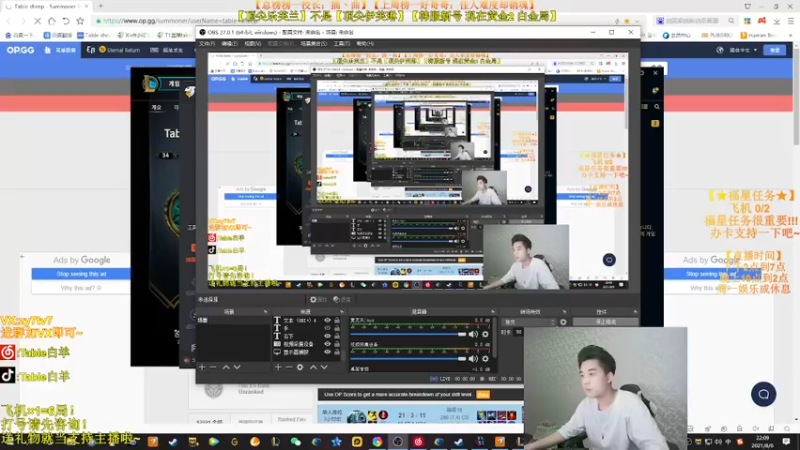Viewport: 800px width, 450px height.
Task: Open the browser downloads icon
Action: point(777,21)
